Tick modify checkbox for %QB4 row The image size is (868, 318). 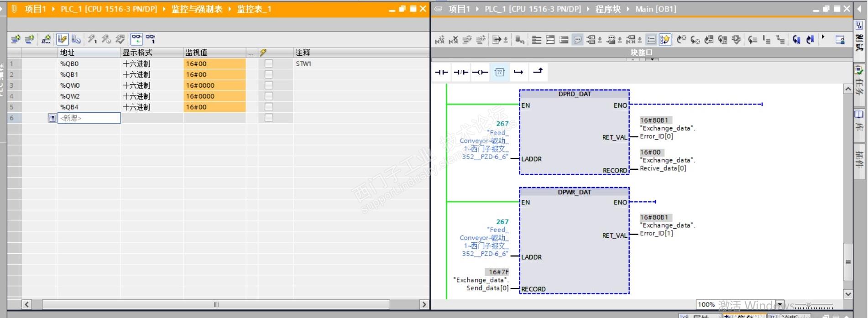point(269,107)
